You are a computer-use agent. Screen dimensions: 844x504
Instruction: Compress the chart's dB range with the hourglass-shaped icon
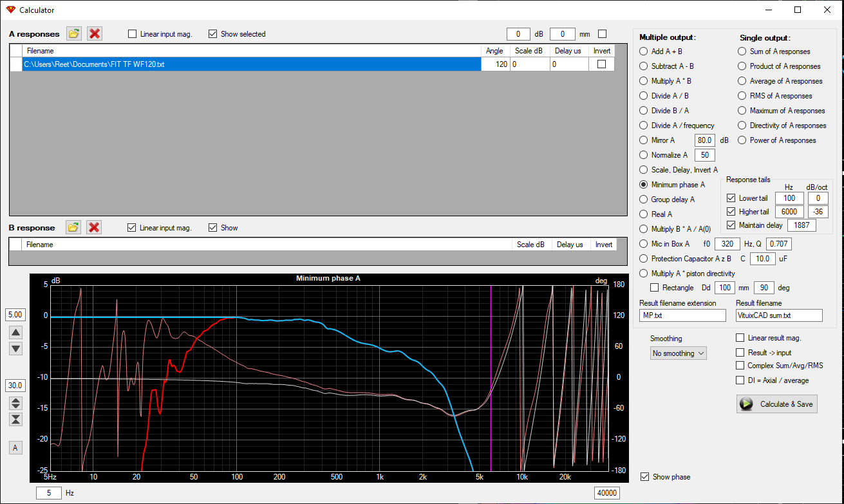click(x=16, y=419)
